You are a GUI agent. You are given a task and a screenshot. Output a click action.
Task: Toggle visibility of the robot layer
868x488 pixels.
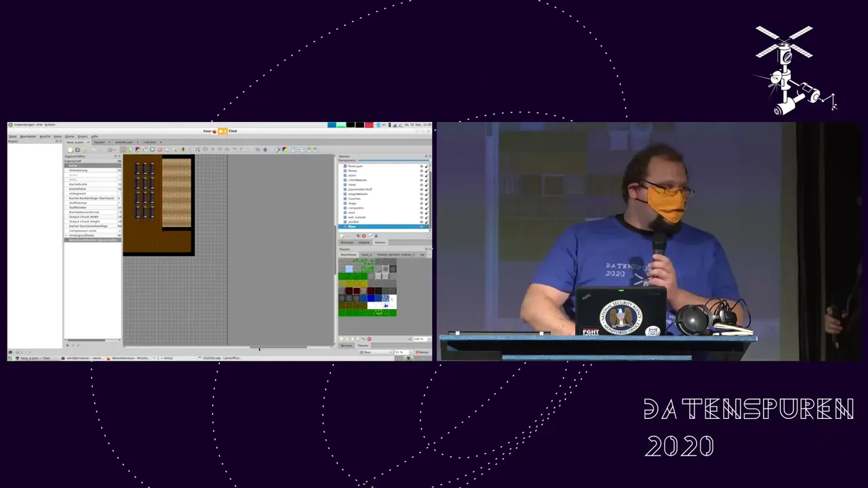[x=421, y=185]
